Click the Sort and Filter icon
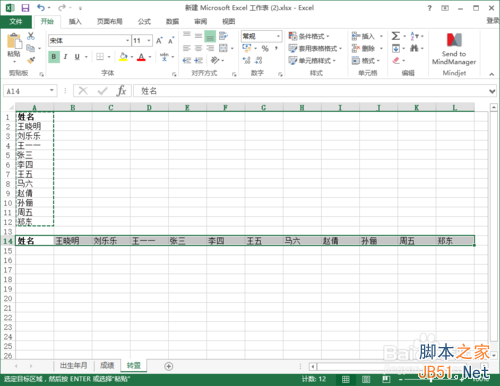 coord(414,36)
